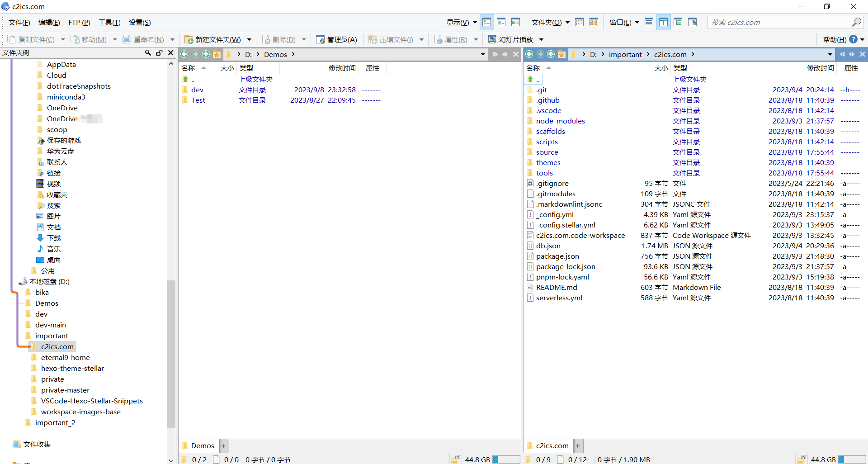
Task: Click the first folder layout icon after 文件夹(O)
Action: [579, 22]
